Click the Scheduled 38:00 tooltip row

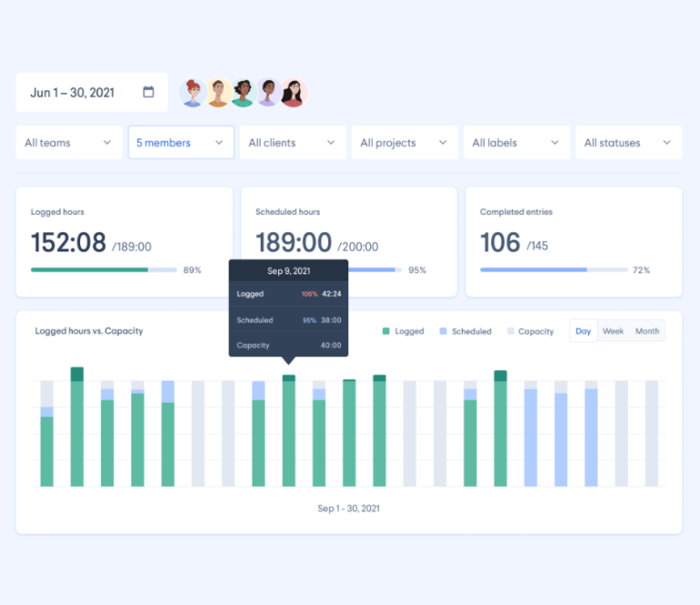[x=288, y=320]
